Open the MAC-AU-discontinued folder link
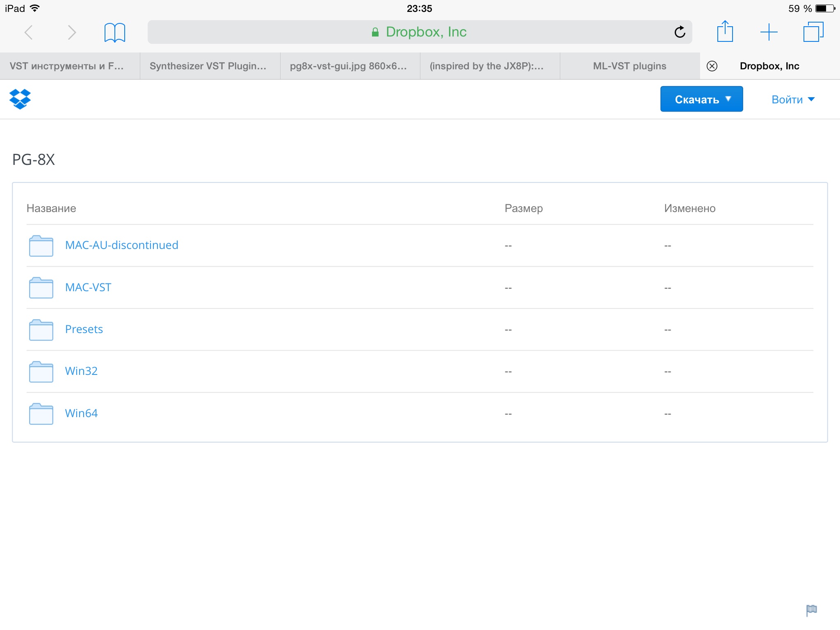This screenshot has height=630, width=840. click(121, 245)
